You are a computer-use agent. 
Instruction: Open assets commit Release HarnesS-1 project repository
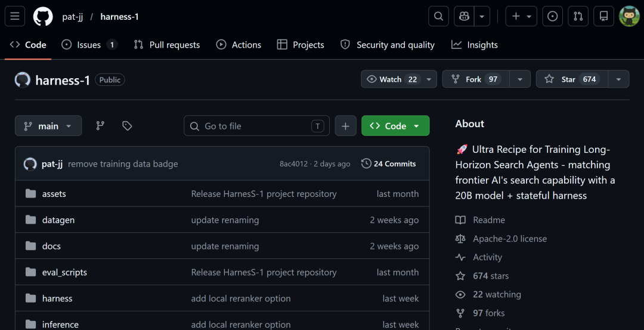click(264, 194)
